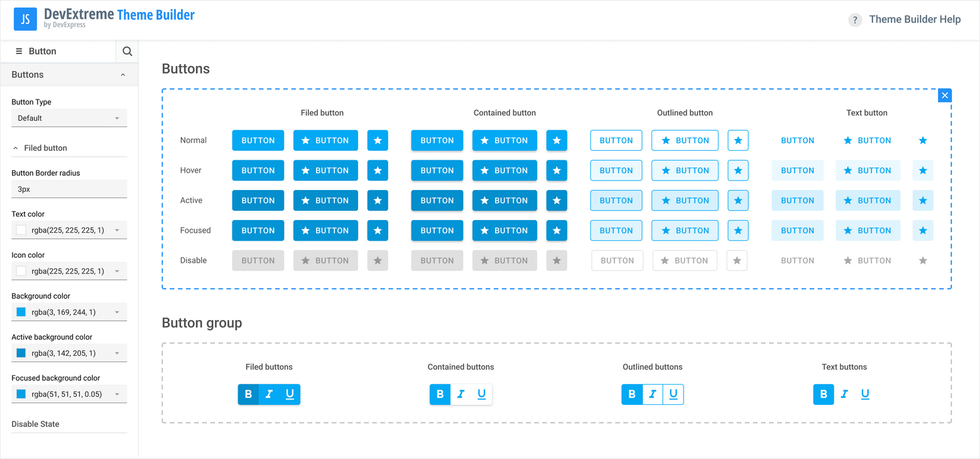Collapse the Filed button subsection
This screenshot has height=459, width=980.
coord(69,148)
